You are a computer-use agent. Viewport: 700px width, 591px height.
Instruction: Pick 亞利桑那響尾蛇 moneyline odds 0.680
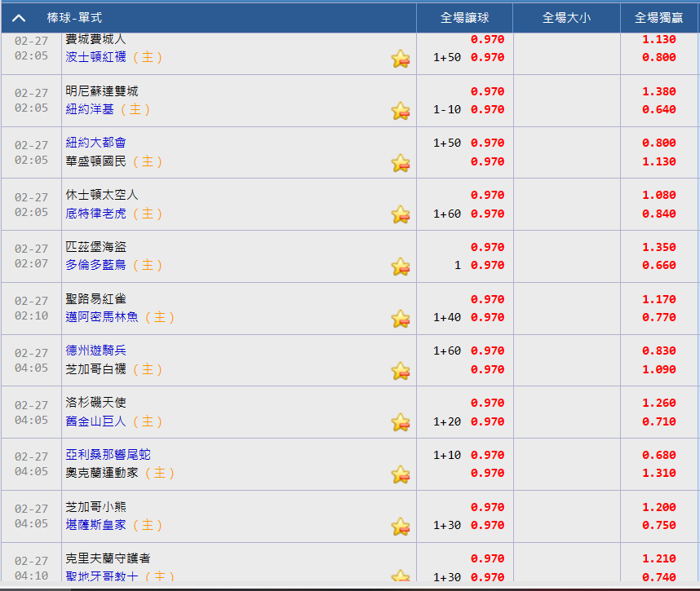tap(659, 455)
